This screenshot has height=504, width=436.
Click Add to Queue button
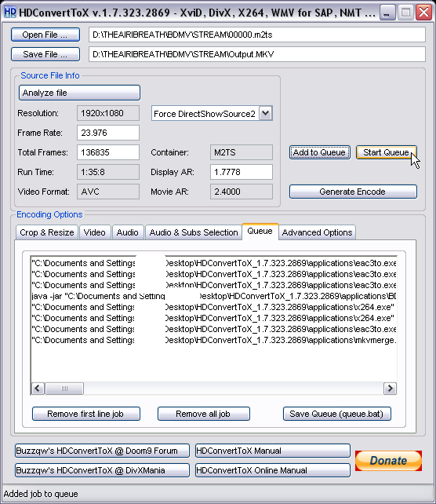pos(320,152)
